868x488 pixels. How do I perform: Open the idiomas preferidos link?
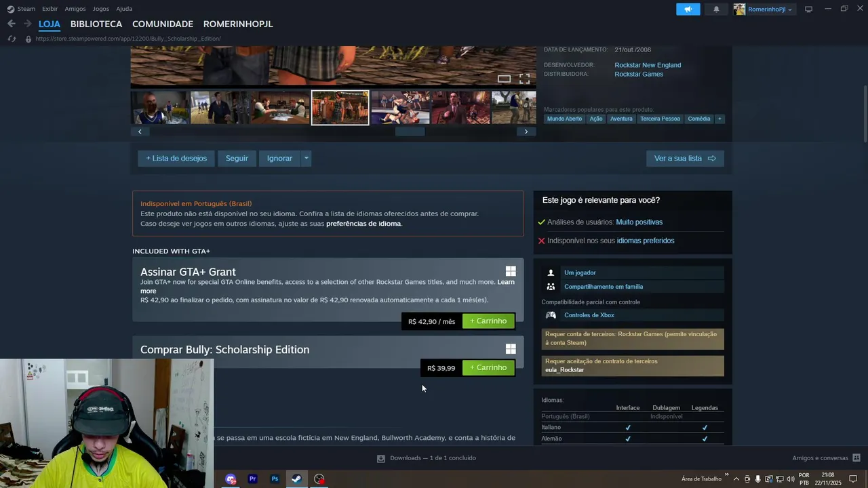(646, 241)
